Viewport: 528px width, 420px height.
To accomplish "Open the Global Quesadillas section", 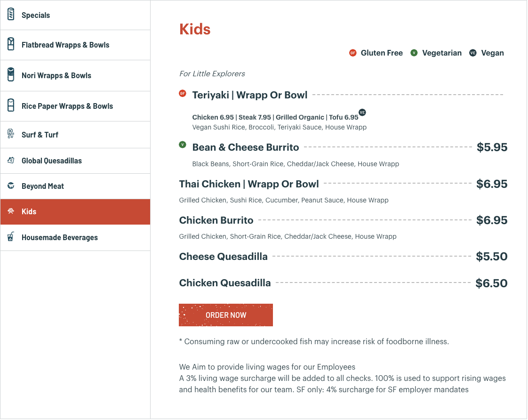I will coord(52,161).
